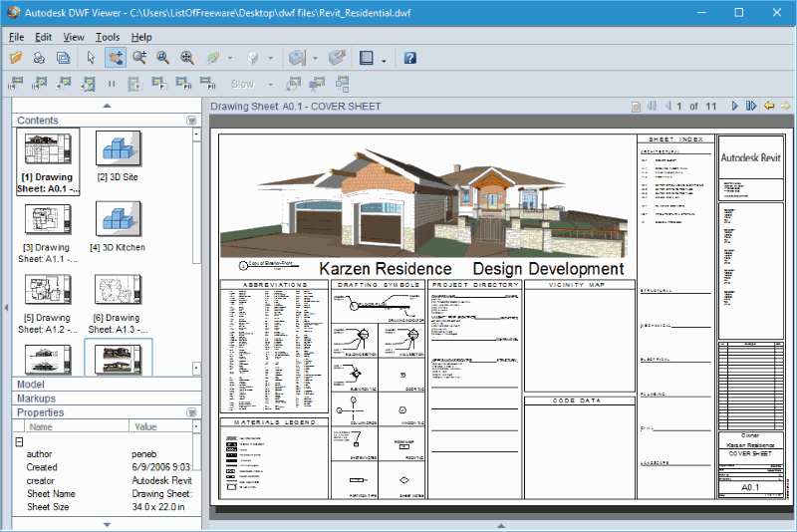Viewport: 797px width, 532px height.
Task: Expand the Model panel
Action: (x=107, y=385)
